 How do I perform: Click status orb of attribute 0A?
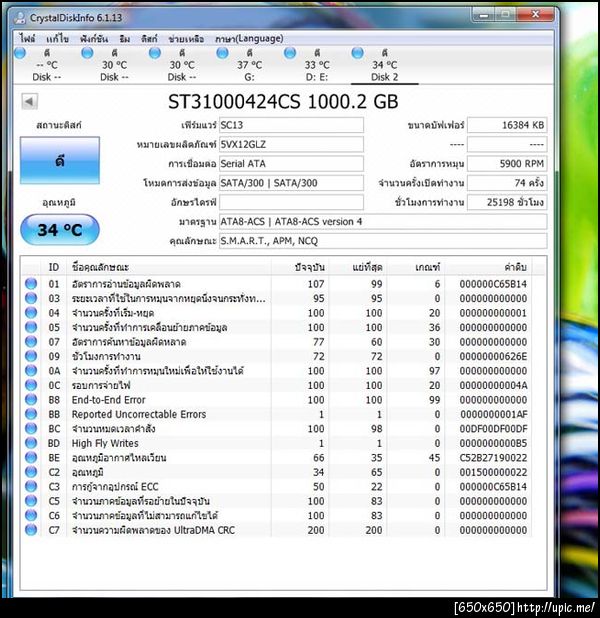(31, 371)
